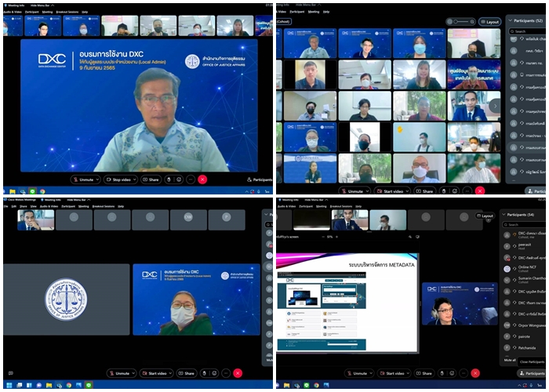The image size is (549, 392).
Task: Open Breakout Sessions menu in top-left meeting
Action: click(x=67, y=12)
